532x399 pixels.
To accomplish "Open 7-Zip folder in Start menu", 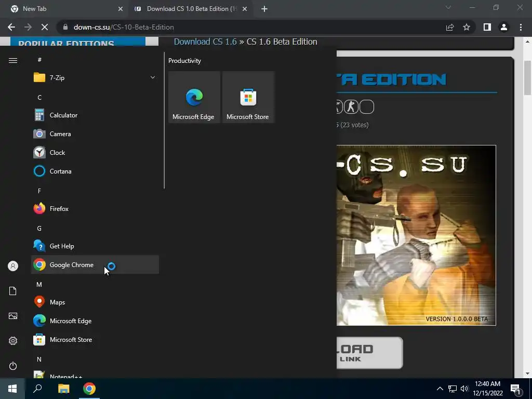I will pos(95,78).
